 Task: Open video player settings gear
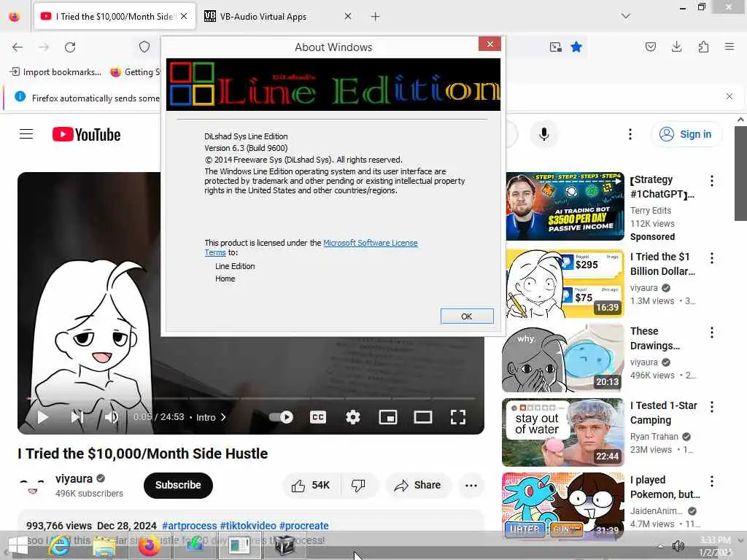pyautogui.click(x=352, y=417)
